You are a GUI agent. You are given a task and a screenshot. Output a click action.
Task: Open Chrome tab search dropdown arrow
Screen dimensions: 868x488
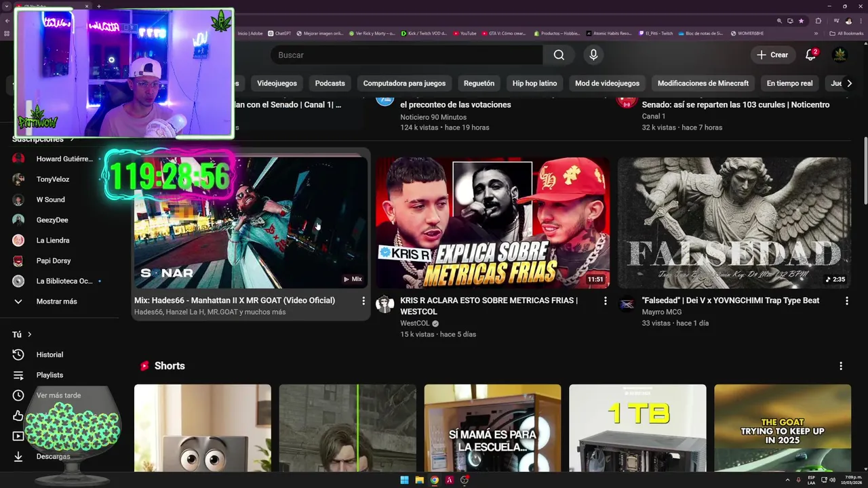(x=6, y=6)
